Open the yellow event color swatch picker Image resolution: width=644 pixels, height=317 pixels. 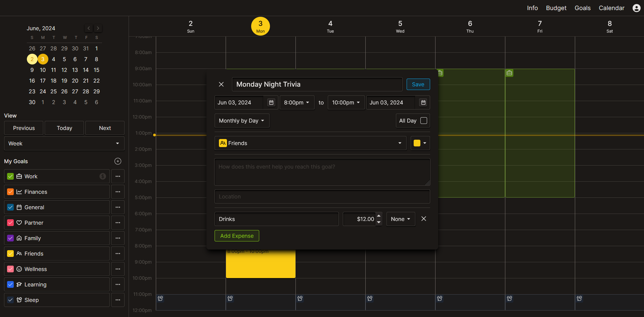[420, 143]
